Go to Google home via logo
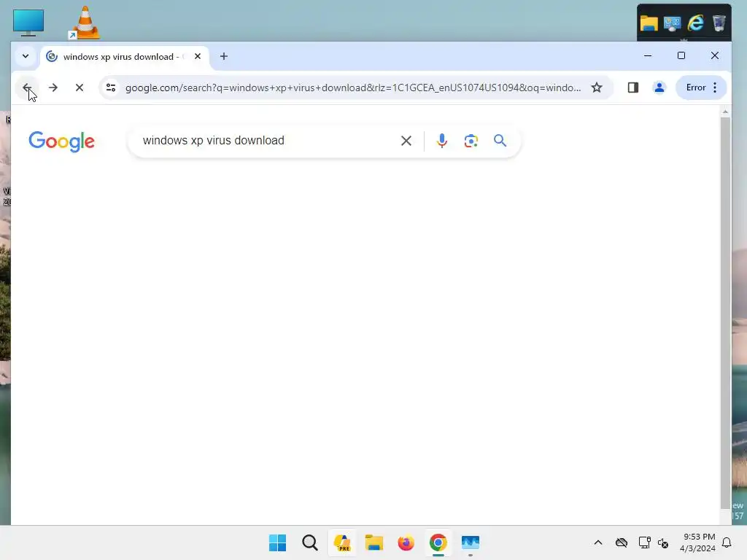 (61, 141)
